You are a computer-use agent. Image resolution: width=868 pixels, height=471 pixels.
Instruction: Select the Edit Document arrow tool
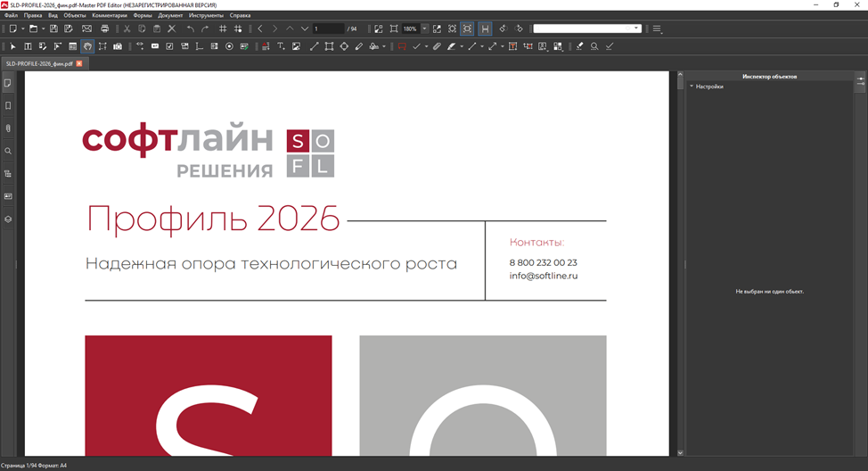12,46
